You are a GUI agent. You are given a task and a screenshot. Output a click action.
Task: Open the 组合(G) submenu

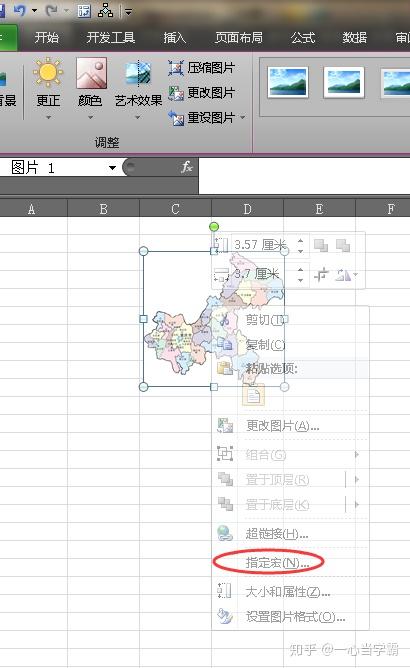point(290,455)
